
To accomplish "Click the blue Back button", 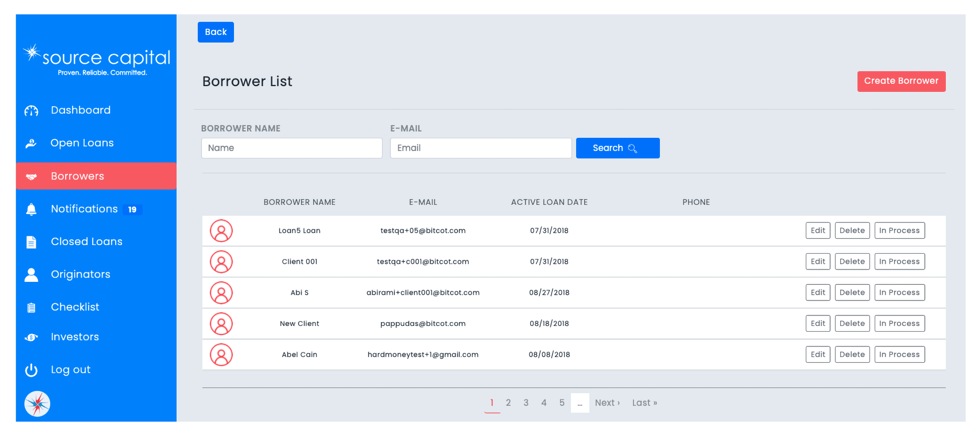I will tap(216, 32).
